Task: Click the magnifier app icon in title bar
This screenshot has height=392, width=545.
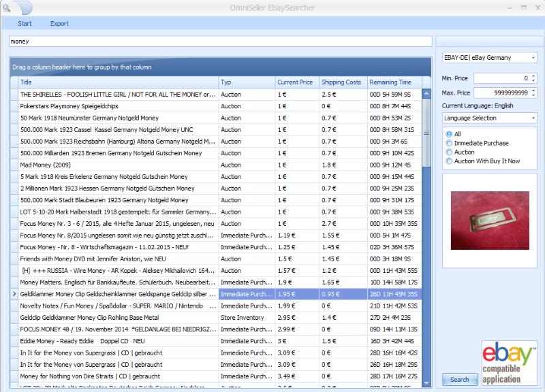Action: [7, 7]
